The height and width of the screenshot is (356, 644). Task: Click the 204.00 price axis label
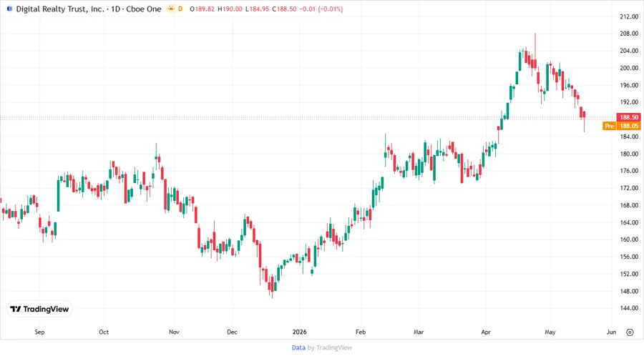(629, 51)
